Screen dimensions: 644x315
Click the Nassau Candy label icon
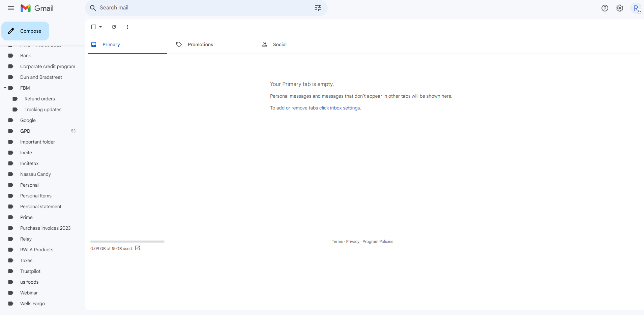point(11,174)
